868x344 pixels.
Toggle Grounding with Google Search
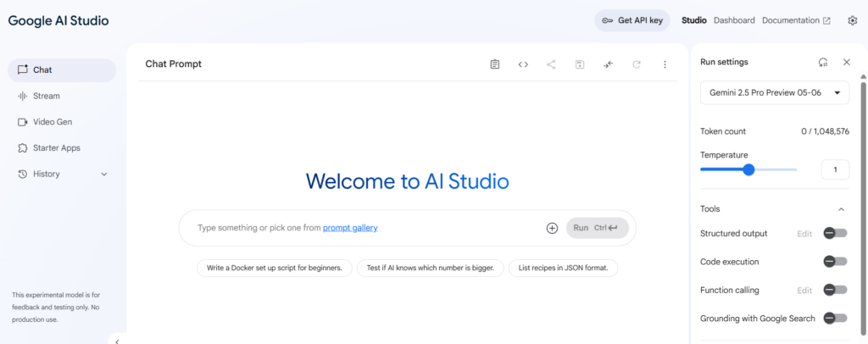point(835,318)
